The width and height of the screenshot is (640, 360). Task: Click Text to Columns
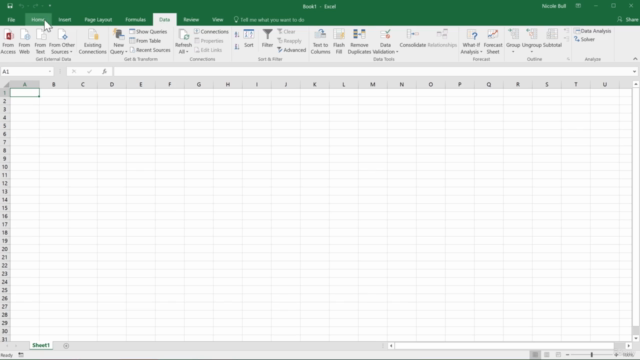point(320,42)
